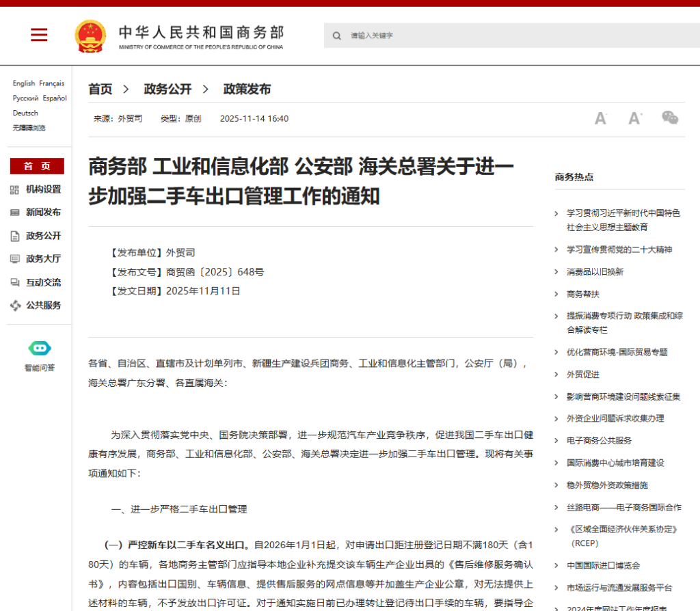Screen dimensions: 700x611
Task: Expand the 电子商务公共服务 hot topic arrow
Action: coord(557,441)
